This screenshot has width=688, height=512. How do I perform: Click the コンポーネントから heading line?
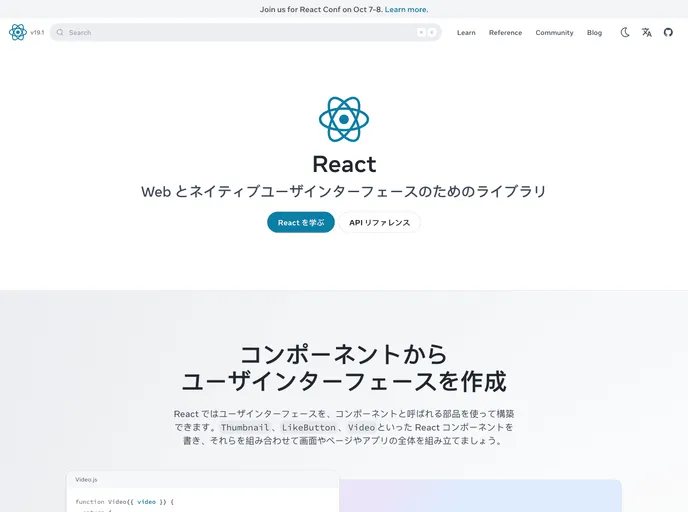click(344, 354)
